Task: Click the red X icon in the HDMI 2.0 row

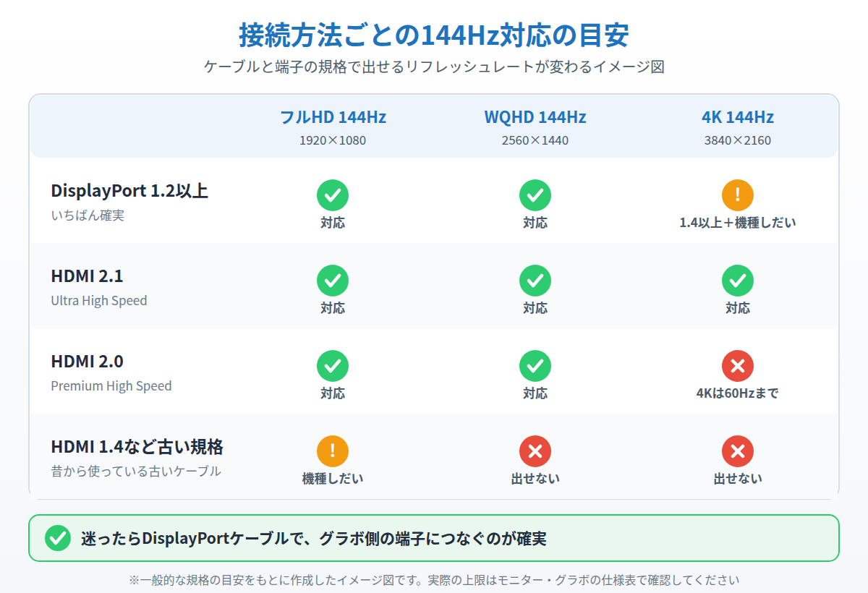Action: pos(738,366)
